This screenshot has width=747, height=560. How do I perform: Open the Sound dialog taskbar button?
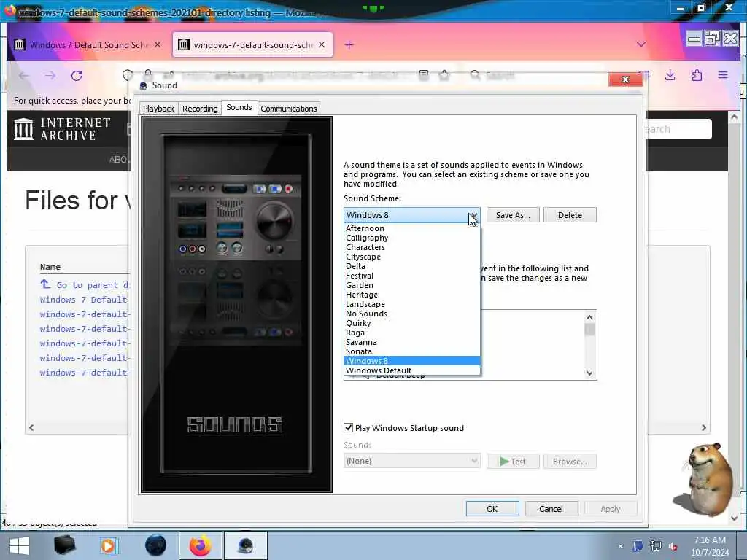coord(246,545)
